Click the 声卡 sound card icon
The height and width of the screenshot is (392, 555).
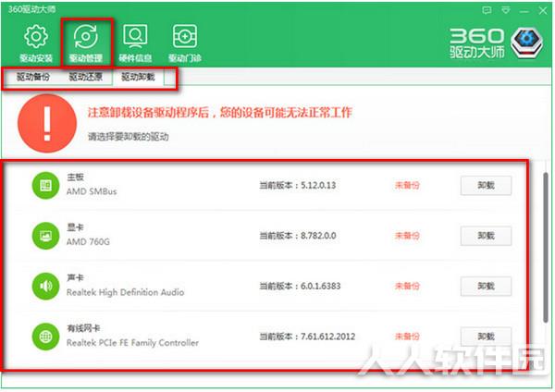(45, 287)
